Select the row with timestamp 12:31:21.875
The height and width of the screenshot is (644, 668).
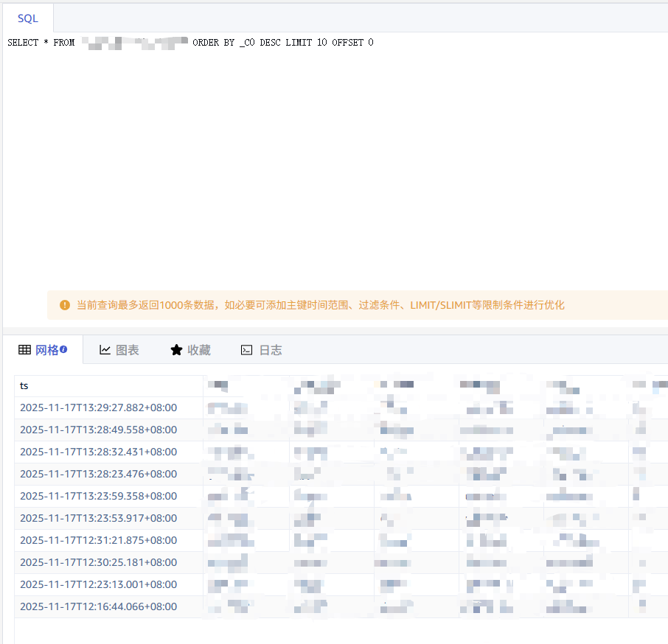[98, 541]
